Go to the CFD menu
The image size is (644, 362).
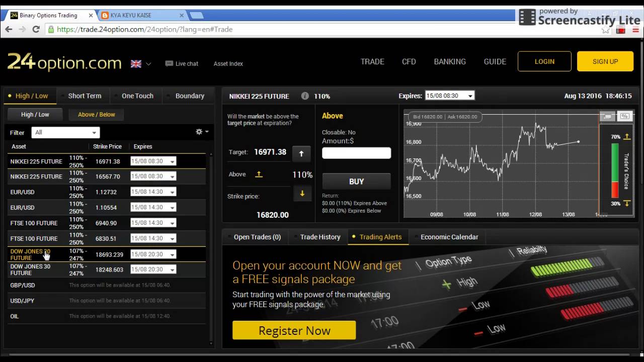[409, 61]
